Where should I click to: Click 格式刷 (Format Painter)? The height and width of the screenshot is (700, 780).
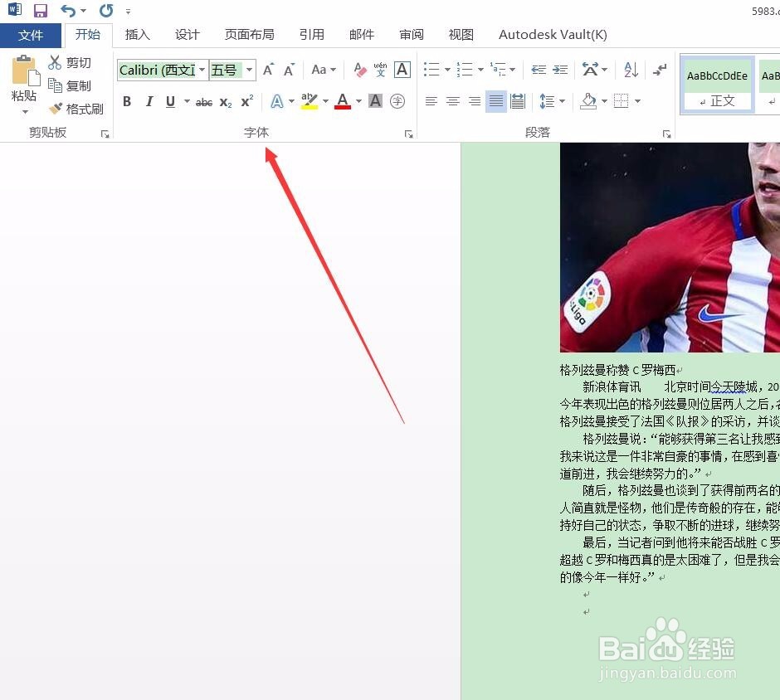(76, 109)
